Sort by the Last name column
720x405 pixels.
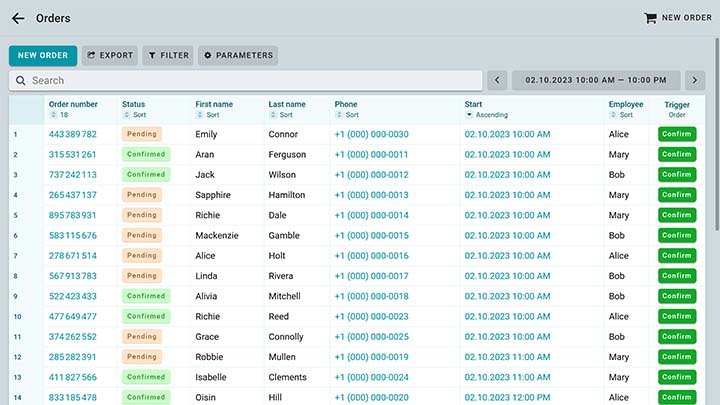[x=282, y=115]
